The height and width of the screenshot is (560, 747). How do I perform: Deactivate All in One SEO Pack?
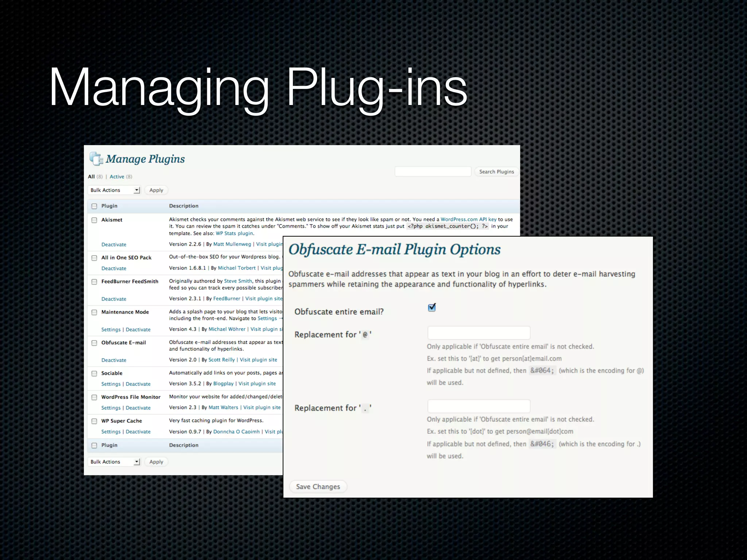click(x=114, y=268)
